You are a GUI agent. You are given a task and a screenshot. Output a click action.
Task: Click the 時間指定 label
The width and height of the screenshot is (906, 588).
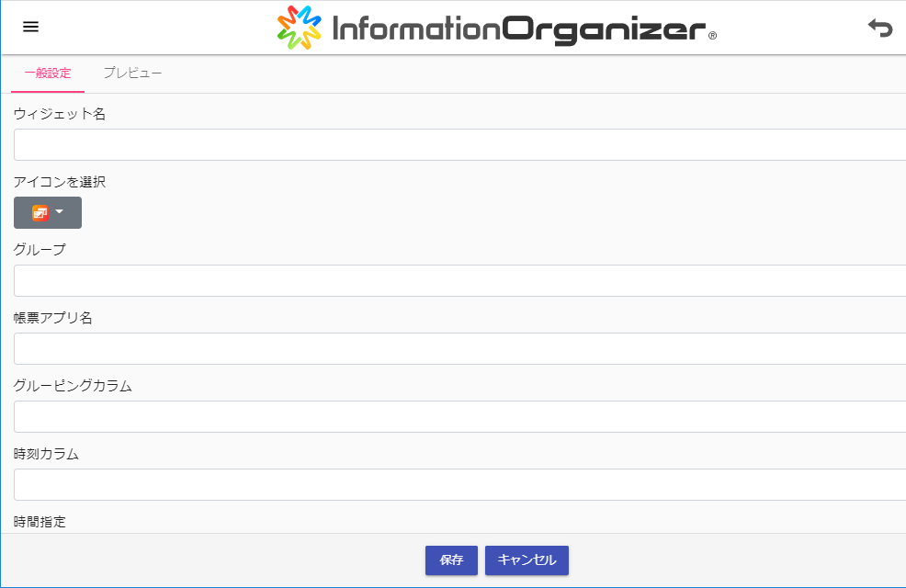[x=40, y=522]
